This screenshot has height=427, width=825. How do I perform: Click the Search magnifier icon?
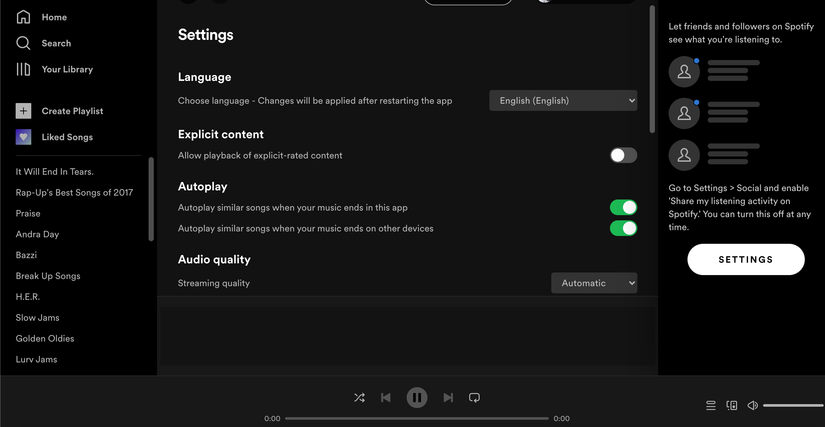pos(23,43)
